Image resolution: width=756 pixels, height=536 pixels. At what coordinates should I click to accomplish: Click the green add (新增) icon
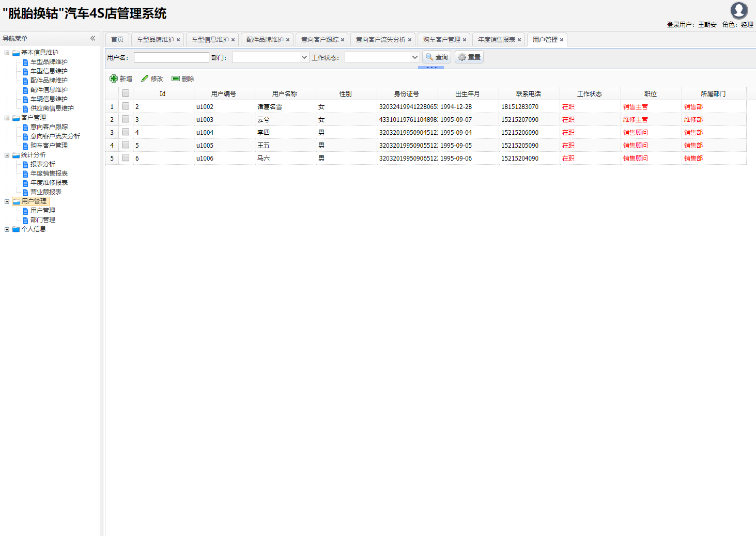pyautogui.click(x=114, y=78)
